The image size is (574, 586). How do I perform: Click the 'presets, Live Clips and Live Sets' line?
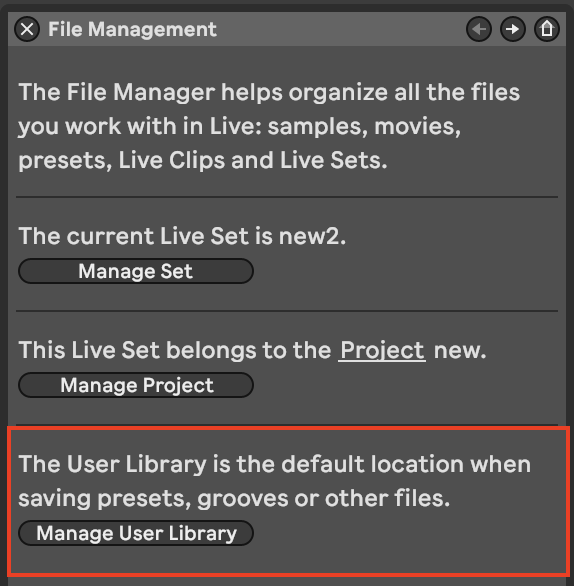(x=203, y=161)
